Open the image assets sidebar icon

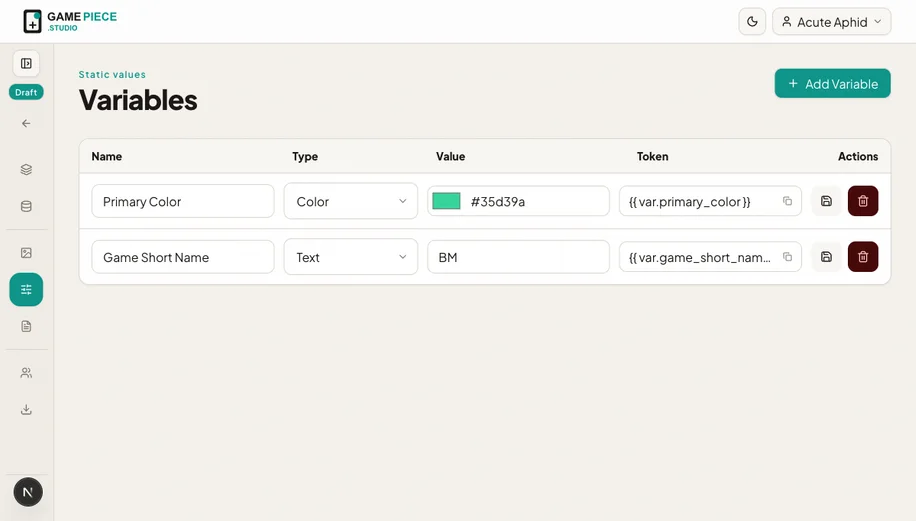[26, 253]
